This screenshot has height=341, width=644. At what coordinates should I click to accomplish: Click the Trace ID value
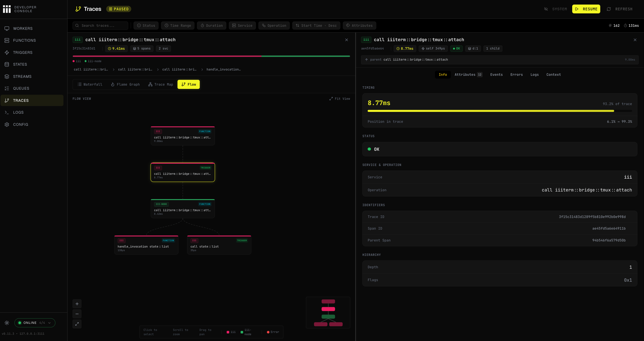pos(592,217)
